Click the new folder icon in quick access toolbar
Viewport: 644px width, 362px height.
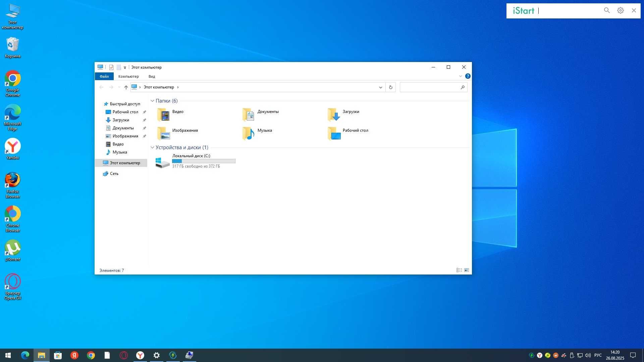click(119, 67)
